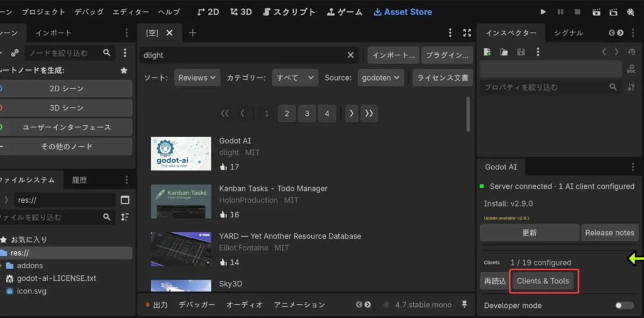Click the ライセンス文書 button
Image resolution: width=644 pixels, height=318 pixels.
(x=443, y=77)
